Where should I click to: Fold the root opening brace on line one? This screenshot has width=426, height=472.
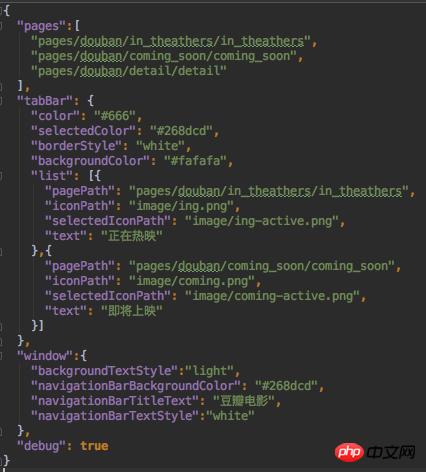[x=1, y=11]
